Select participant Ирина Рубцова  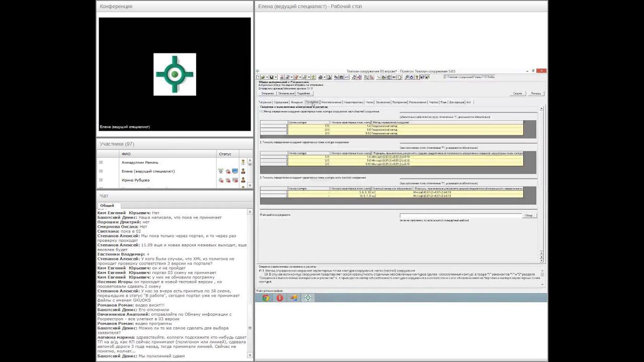[x=135, y=180]
